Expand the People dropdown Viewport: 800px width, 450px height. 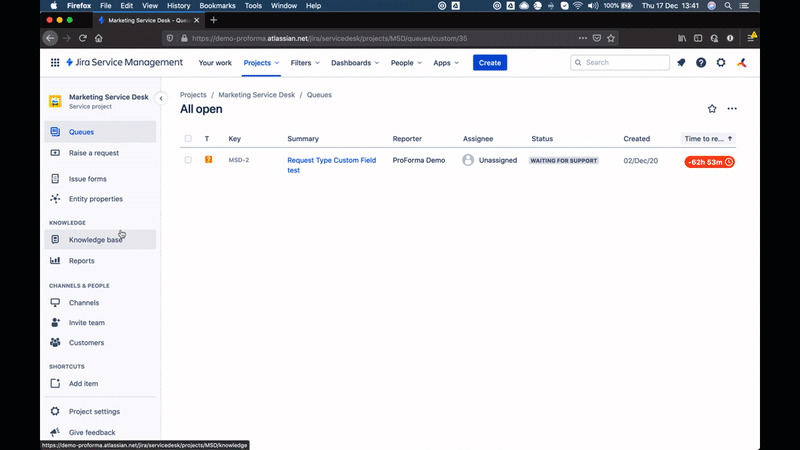point(406,63)
